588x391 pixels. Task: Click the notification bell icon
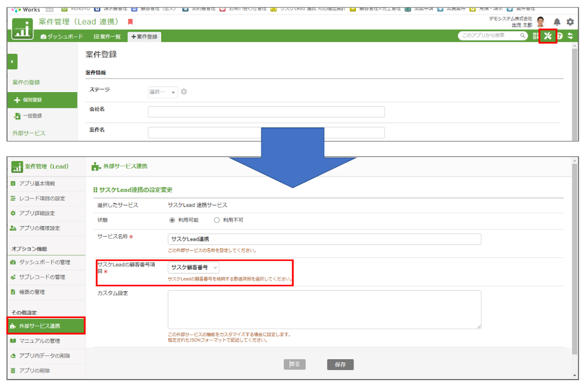558,22
